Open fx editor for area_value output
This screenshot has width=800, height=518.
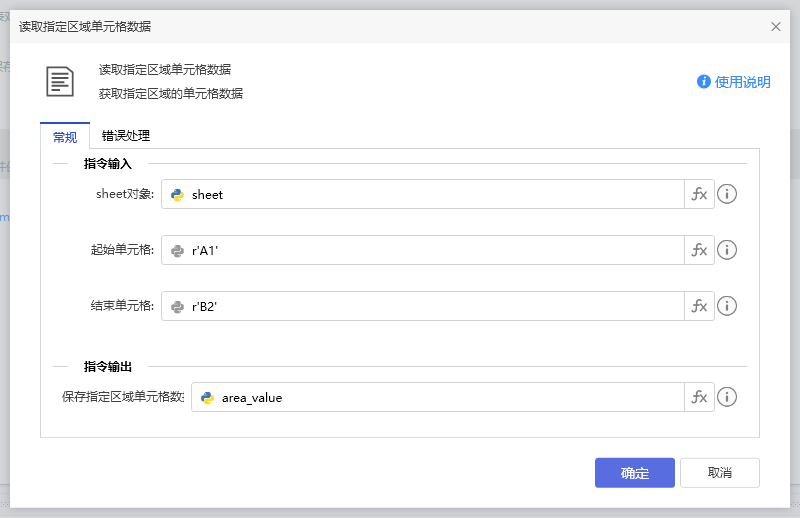tap(699, 397)
